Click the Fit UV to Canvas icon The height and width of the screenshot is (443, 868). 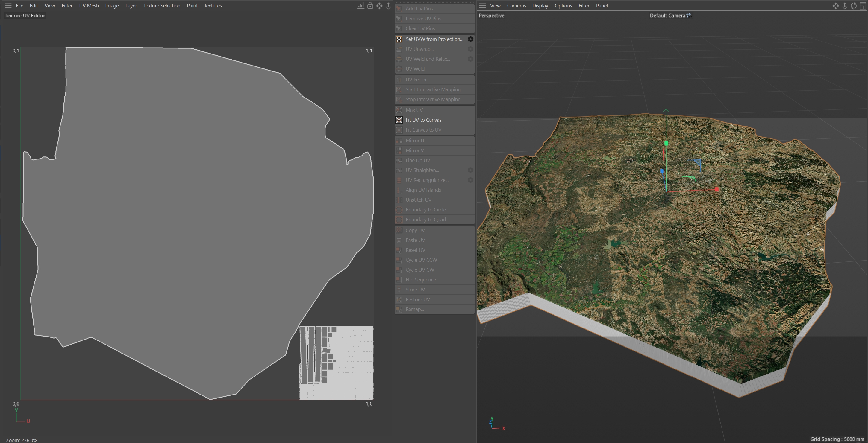pos(399,120)
